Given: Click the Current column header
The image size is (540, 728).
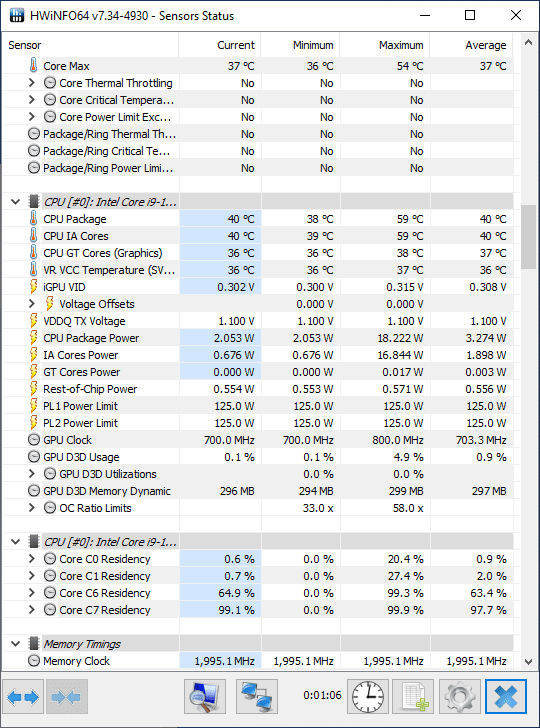Looking at the screenshot, I should click(220, 45).
